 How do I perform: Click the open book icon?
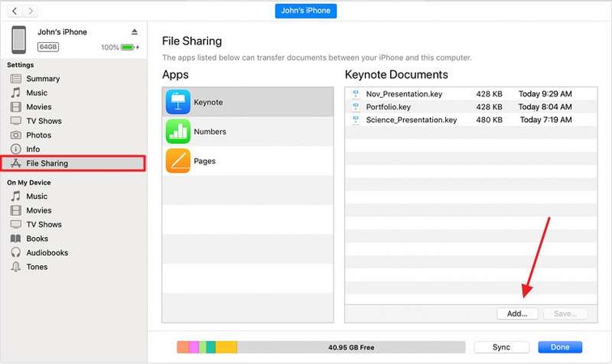[15, 239]
